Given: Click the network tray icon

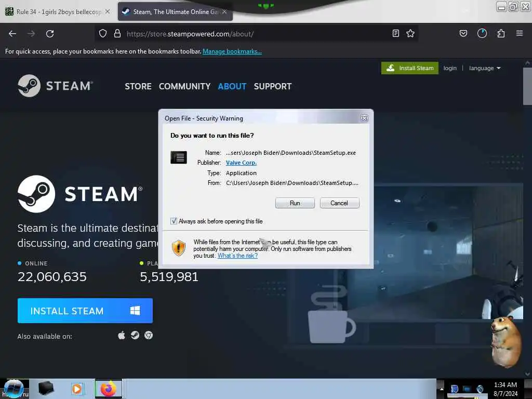Looking at the screenshot, I should 467,389.
